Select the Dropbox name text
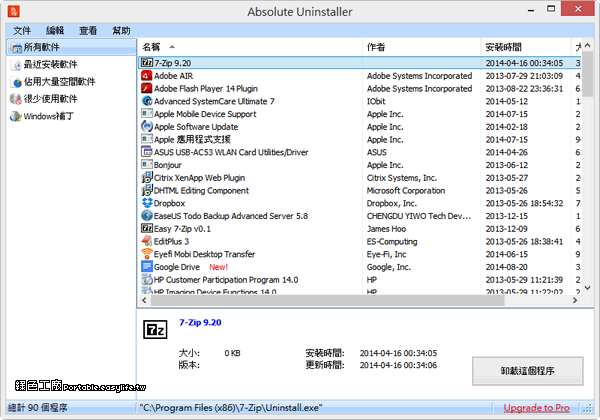This screenshot has width=600, height=420. click(x=169, y=203)
